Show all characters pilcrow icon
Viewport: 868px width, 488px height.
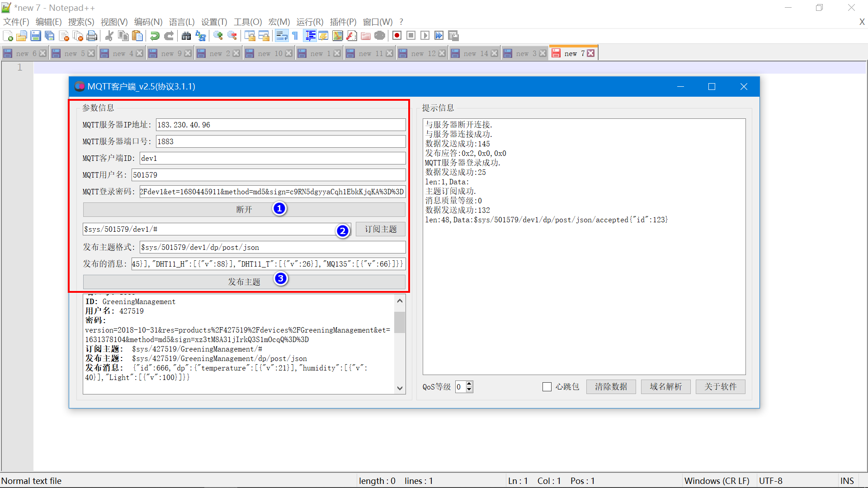[295, 36]
